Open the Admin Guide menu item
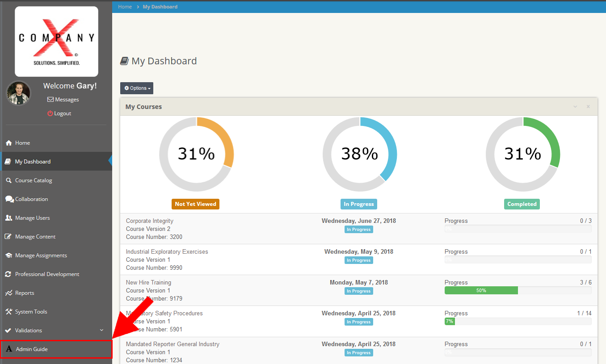 [32, 349]
